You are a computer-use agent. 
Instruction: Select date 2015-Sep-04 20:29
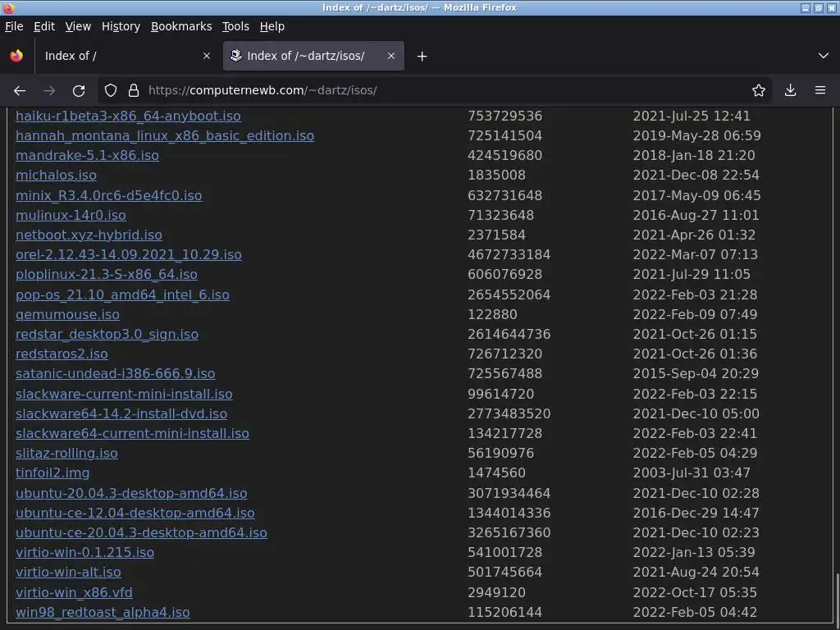(x=696, y=374)
